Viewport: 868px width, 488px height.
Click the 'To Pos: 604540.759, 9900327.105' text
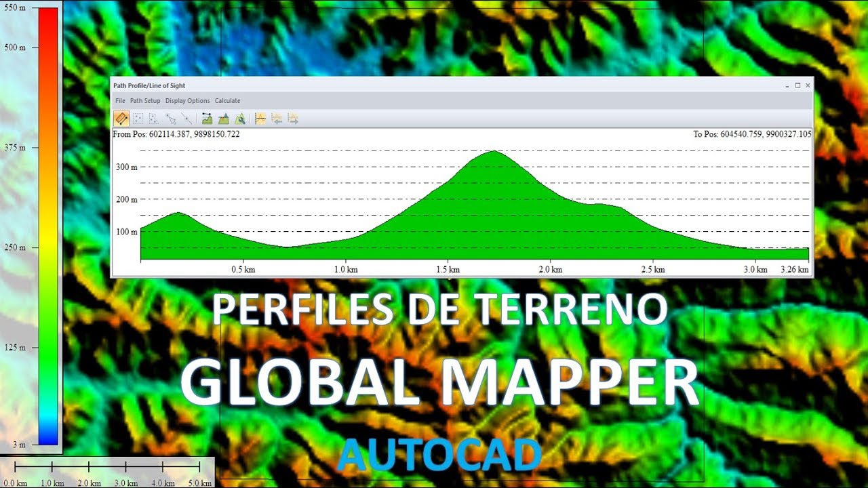[x=752, y=134]
